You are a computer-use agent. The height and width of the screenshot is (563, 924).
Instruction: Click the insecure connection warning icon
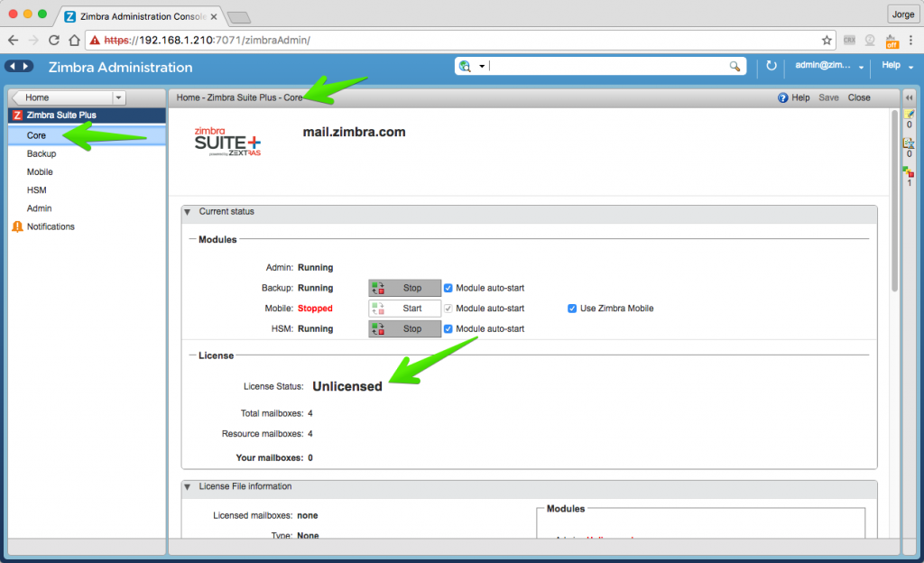[x=95, y=40]
